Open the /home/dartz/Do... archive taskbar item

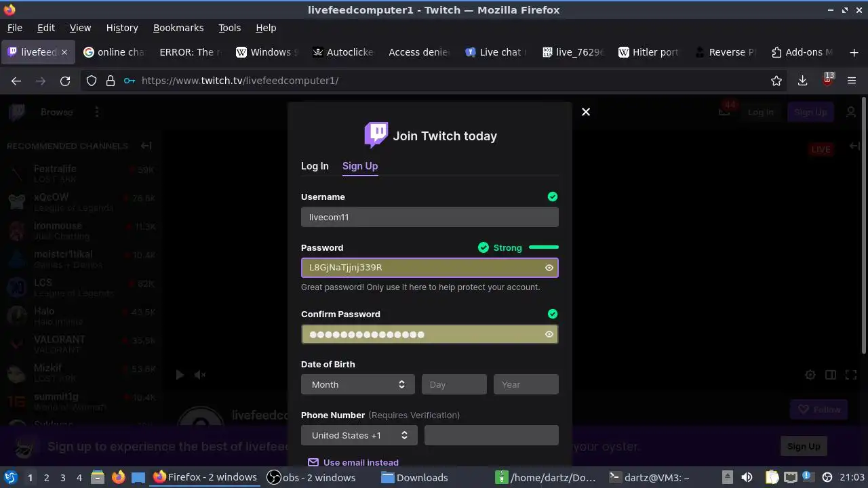click(x=547, y=477)
